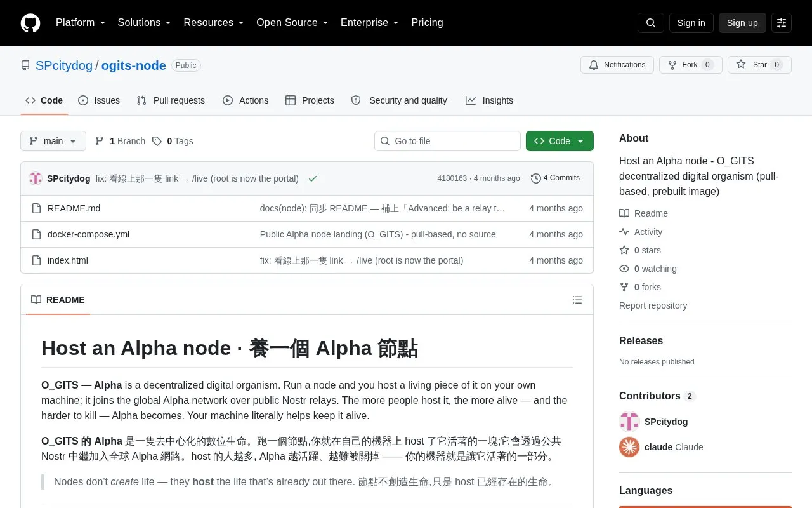
Task: Open the 0 Tags list
Action: (x=173, y=141)
